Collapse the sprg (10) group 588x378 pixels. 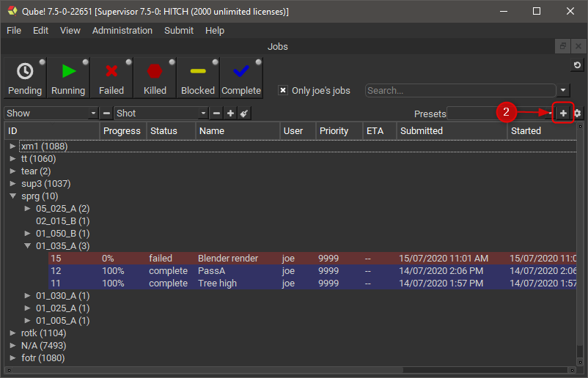tap(12, 196)
